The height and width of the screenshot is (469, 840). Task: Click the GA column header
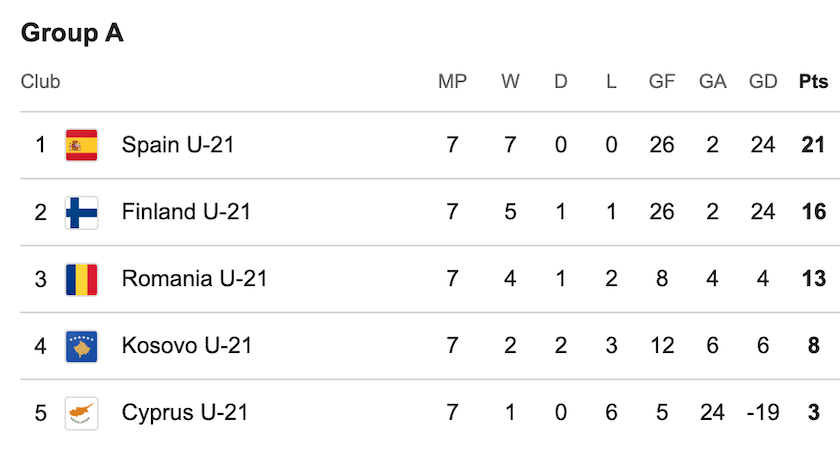[712, 81]
